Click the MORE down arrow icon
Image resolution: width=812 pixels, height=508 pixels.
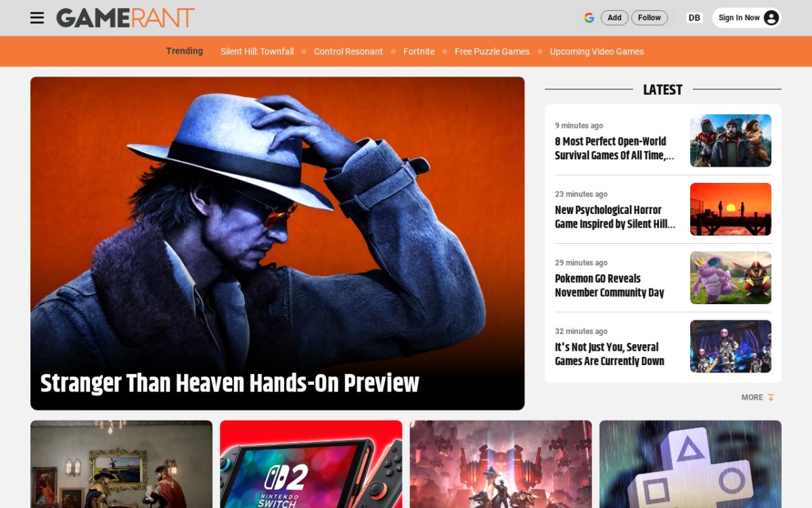771,398
